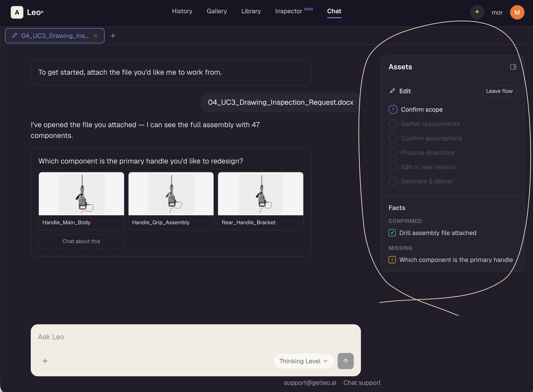Viewport: 533px width, 392px height.
Task: Choose the Rear_Handle_Bracket thumbnail
Action: point(261,201)
